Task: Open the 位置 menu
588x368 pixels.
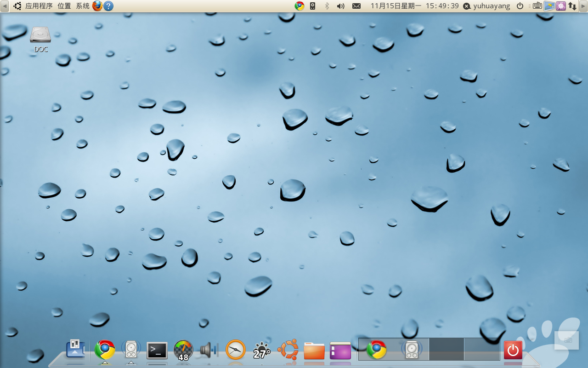Action: click(x=64, y=6)
